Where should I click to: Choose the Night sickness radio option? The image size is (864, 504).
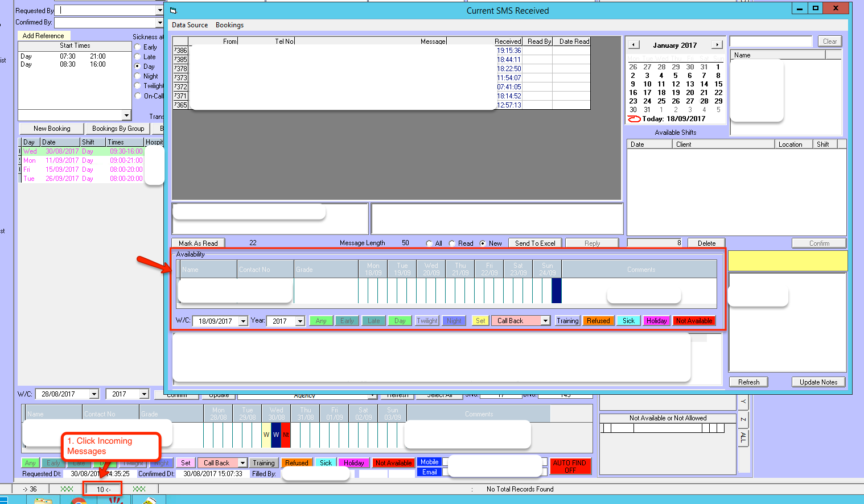[x=138, y=76]
